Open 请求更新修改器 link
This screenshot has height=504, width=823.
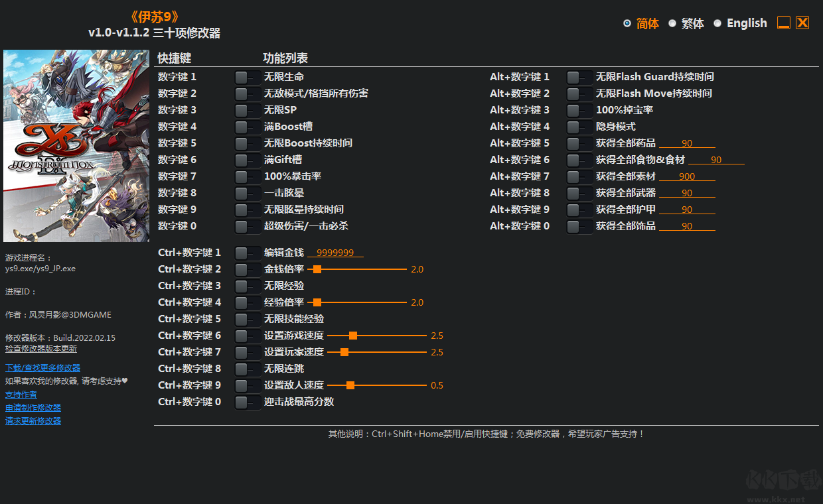(x=33, y=421)
